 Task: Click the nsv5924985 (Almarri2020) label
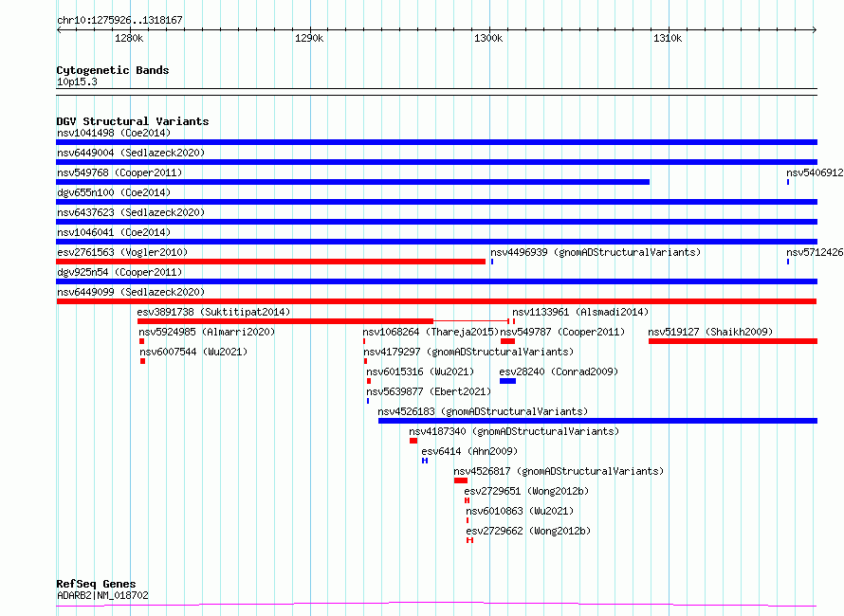click(207, 332)
